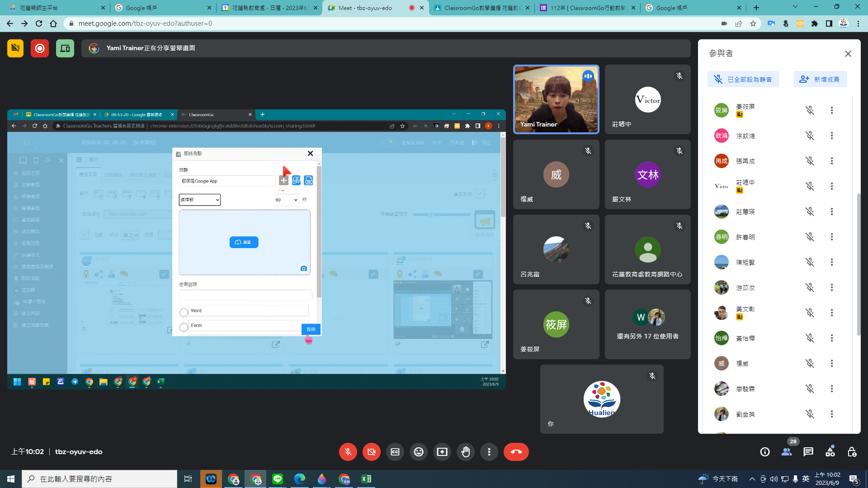
Task: Open the activities icon
Action: (x=830, y=452)
